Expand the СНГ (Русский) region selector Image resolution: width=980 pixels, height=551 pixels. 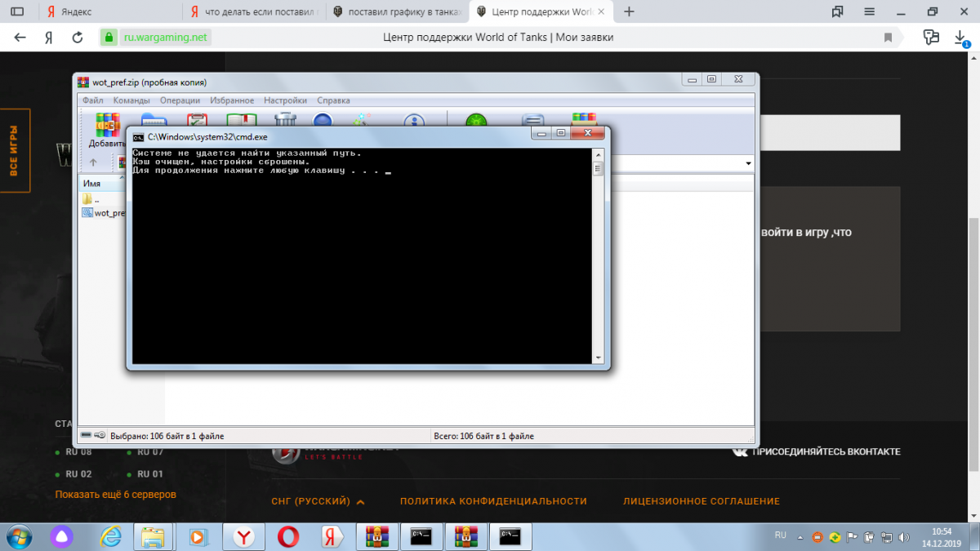pyautogui.click(x=318, y=501)
